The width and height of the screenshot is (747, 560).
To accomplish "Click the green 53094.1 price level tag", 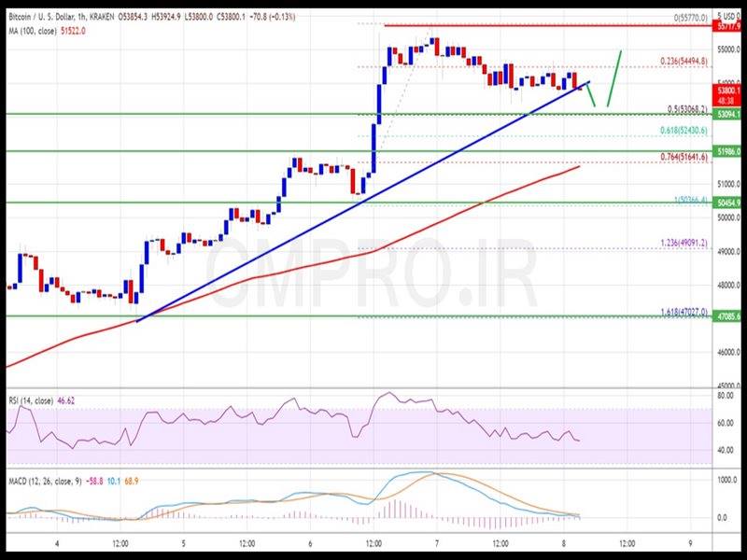I will pos(729,114).
